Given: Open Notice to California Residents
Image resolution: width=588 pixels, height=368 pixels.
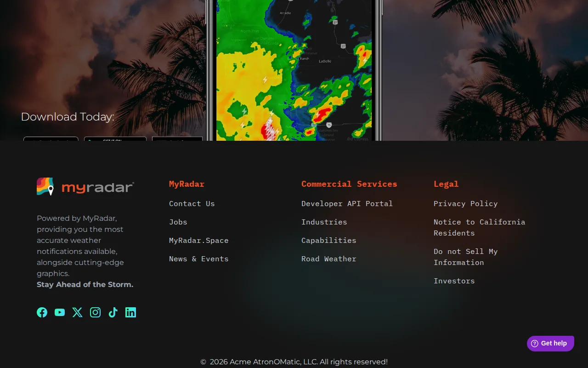Looking at the screenshot, I should coord(479,227).
